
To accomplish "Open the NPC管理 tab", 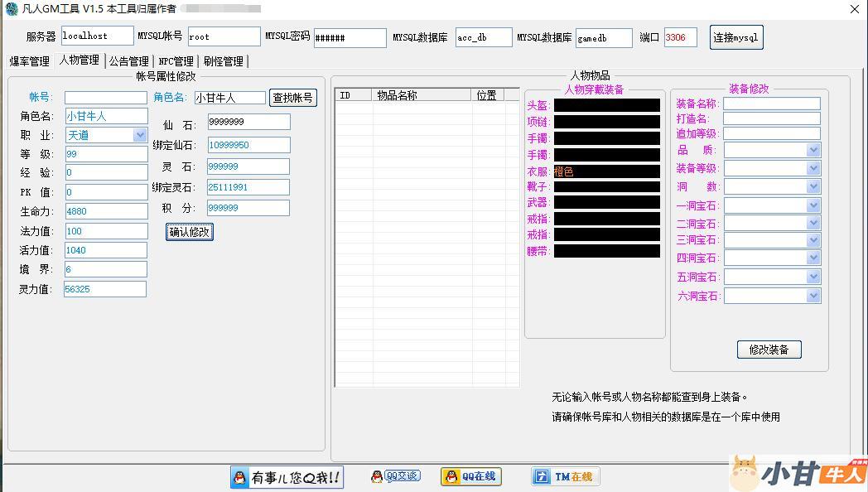I will [x=176, y=61].
